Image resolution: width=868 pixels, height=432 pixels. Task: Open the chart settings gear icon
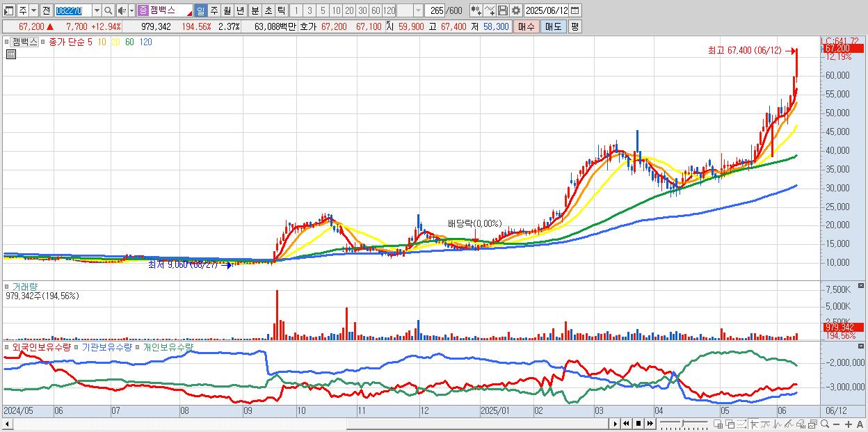coord(516,10)
